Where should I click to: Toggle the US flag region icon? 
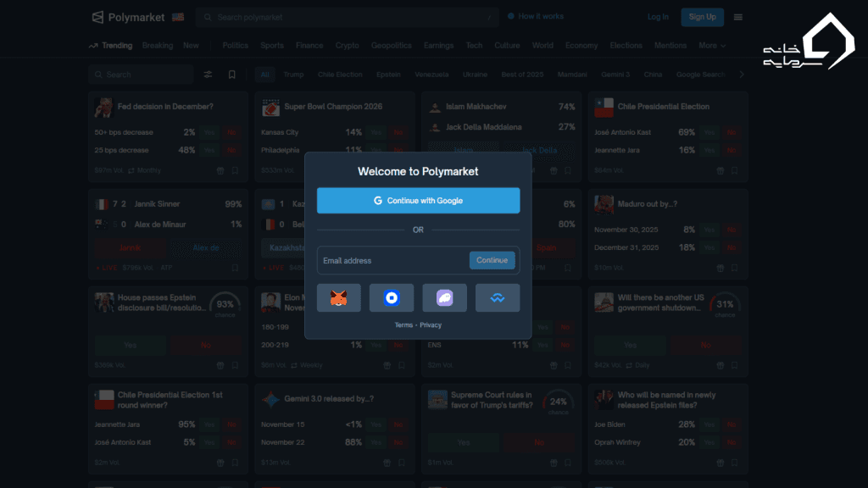pyautogui.click(x=177, y=17)
